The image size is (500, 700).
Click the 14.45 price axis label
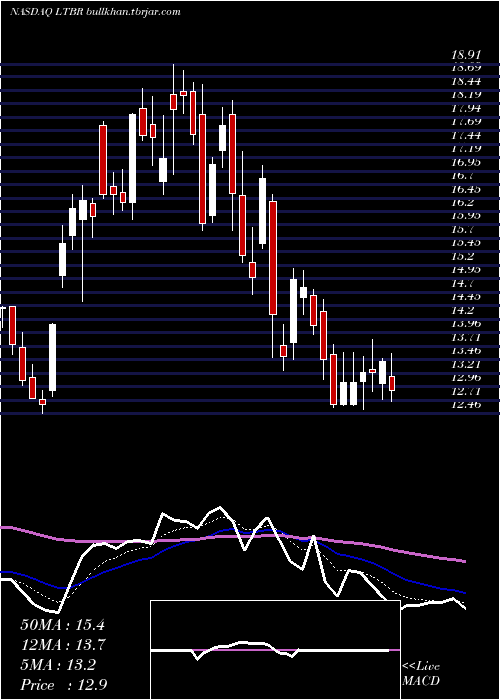pyautogui.click(x=467, y=297)
